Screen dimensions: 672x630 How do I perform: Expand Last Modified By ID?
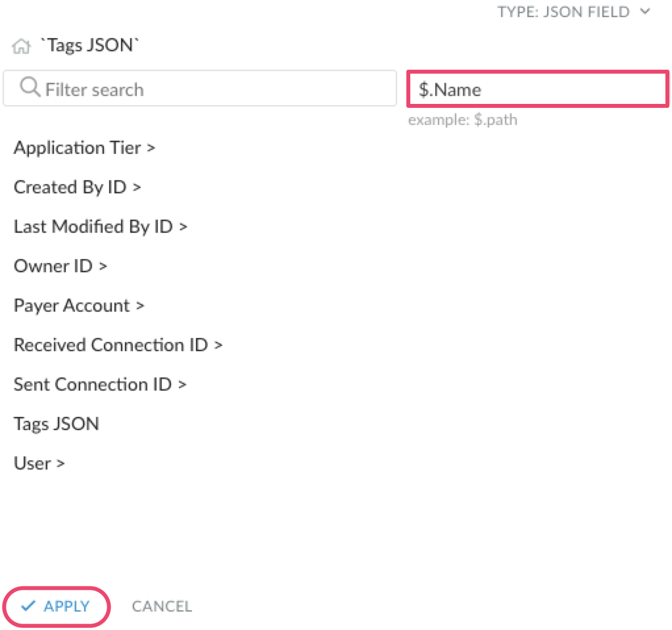(x=101, y=227)
